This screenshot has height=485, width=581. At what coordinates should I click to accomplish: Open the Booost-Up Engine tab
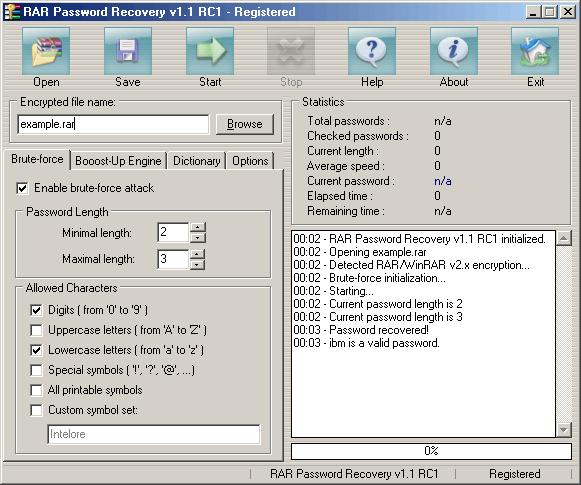click(118, 161)
